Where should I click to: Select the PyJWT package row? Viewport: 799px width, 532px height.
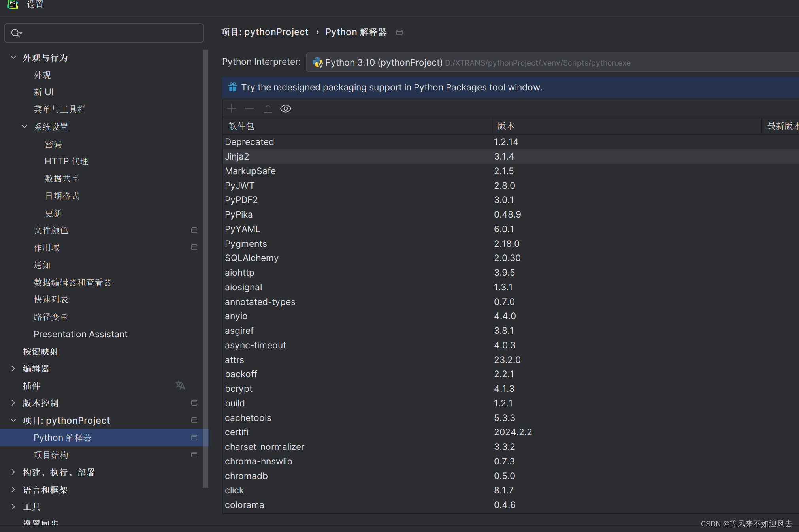pos(511,186)
